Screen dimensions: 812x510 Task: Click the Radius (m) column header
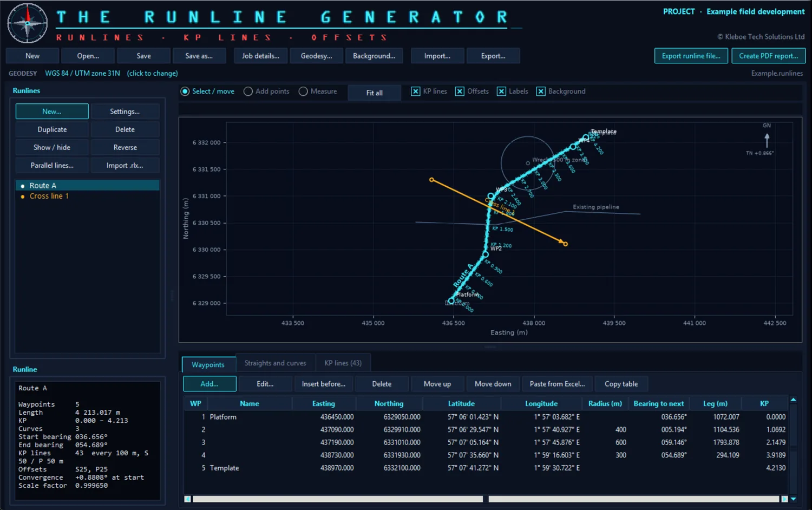pos(605,403)
